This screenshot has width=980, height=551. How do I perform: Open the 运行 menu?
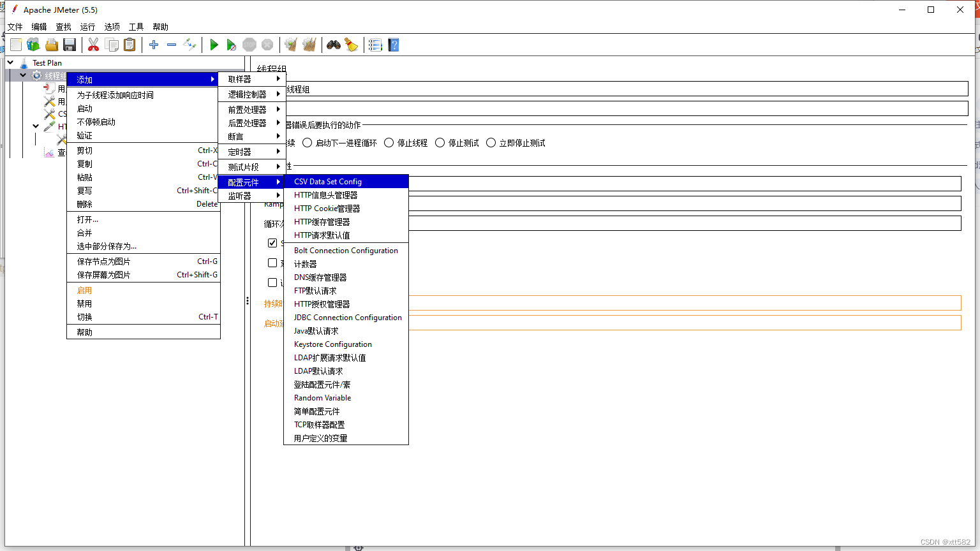[x=87, y=27]
